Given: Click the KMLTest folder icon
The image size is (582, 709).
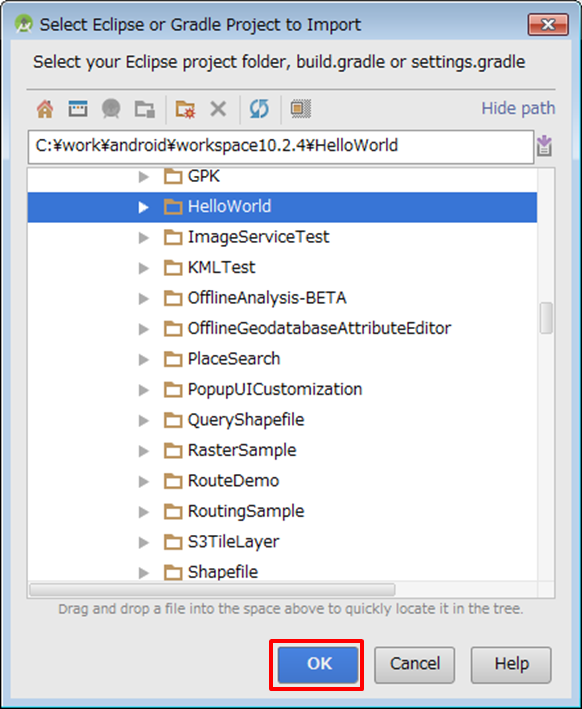Looking at the screenshot, I should pyautogui.click(x=173, y=268).
